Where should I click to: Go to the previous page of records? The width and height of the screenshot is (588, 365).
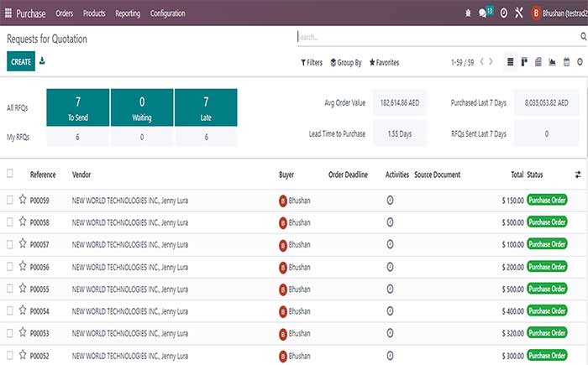point(482,62)
